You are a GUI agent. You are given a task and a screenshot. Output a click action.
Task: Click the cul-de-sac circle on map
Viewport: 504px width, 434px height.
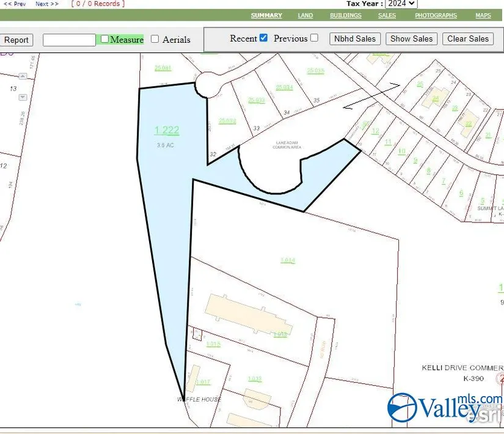click(208, 85)
